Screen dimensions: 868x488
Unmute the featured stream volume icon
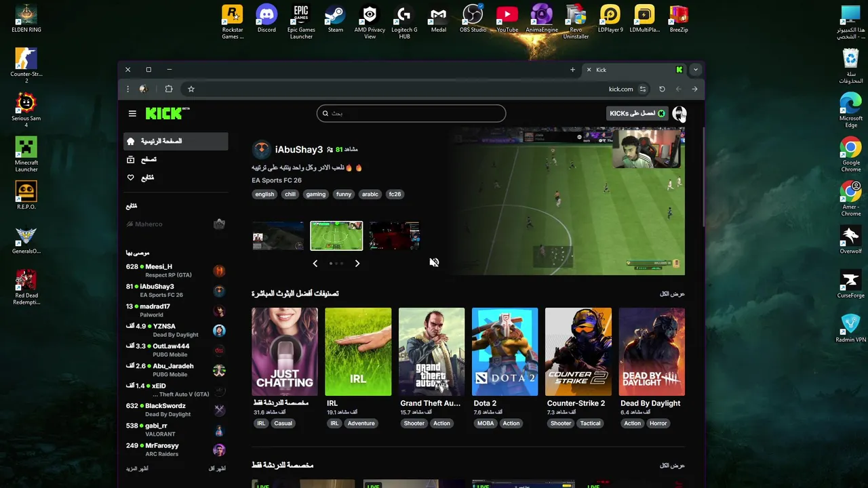click(x=434, y=262)
